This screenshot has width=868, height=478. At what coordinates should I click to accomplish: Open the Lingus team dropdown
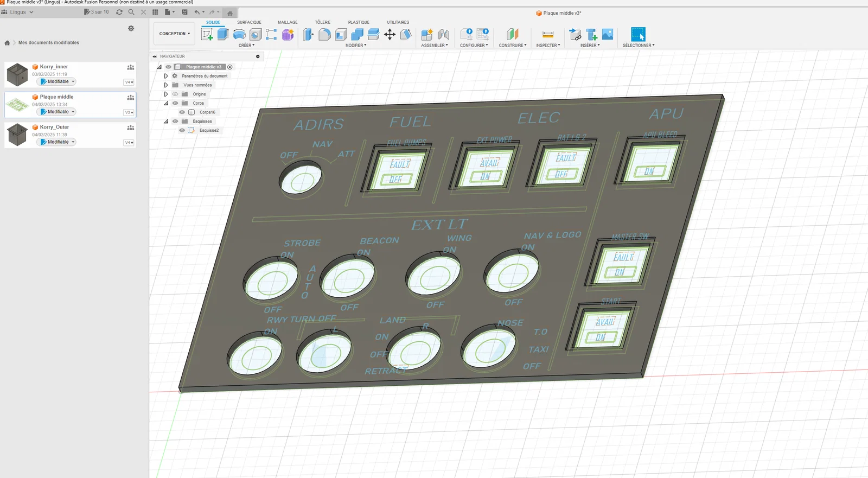click(18, 12)
